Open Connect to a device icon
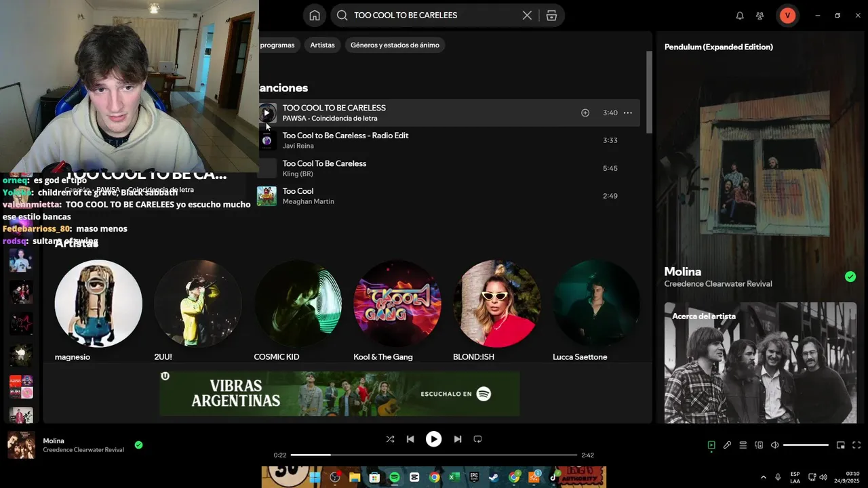868x488 pixels. 759,445
